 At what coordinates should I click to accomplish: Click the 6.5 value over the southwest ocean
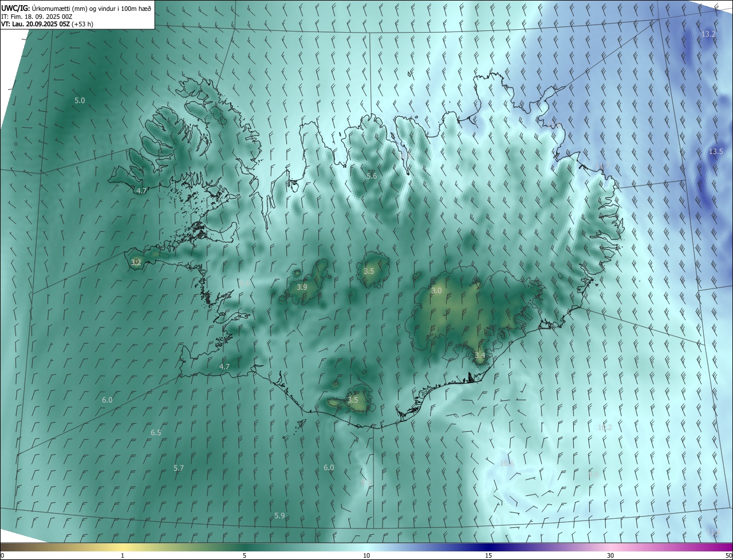[156, 432]
